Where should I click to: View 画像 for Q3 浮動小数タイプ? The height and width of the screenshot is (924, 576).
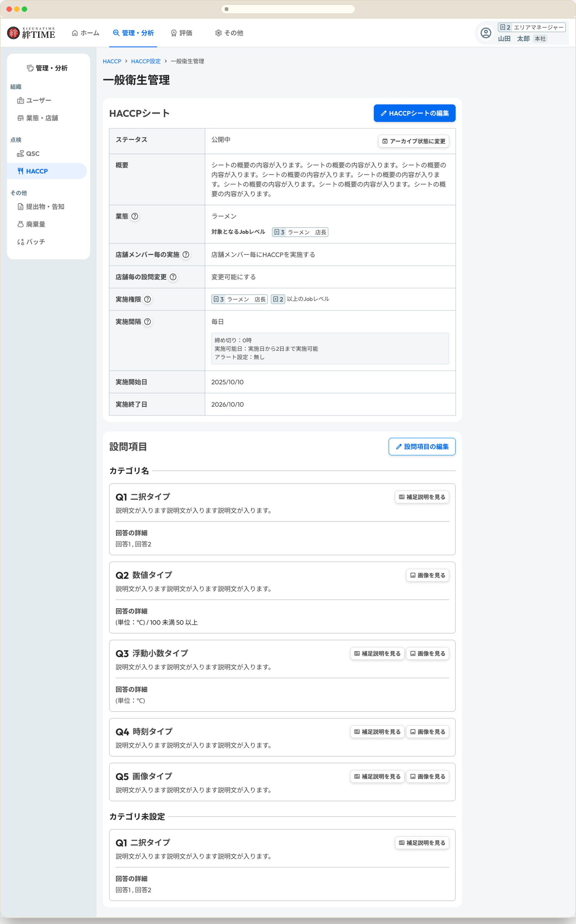pyautogui.click(x=428, y=654)
